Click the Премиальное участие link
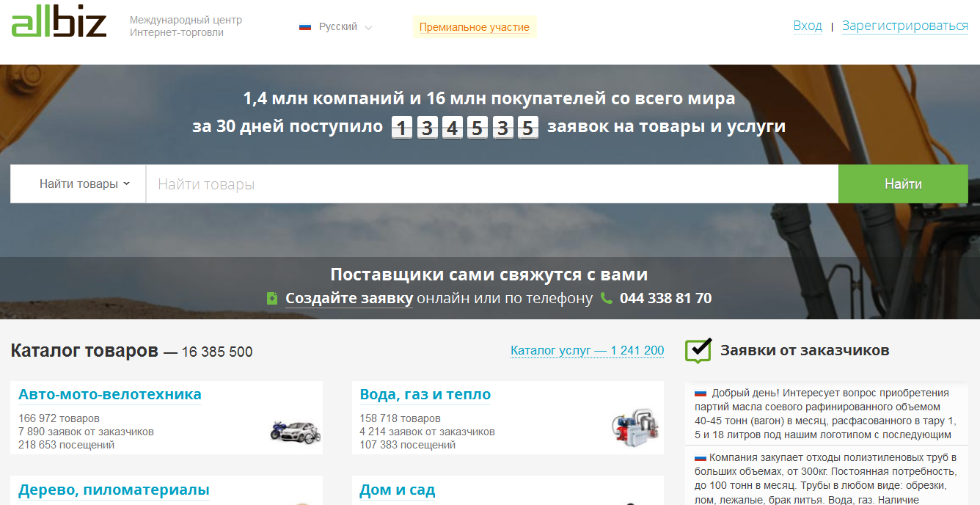Viewport: 980px width, 505px height. click(x=474, y=26)
